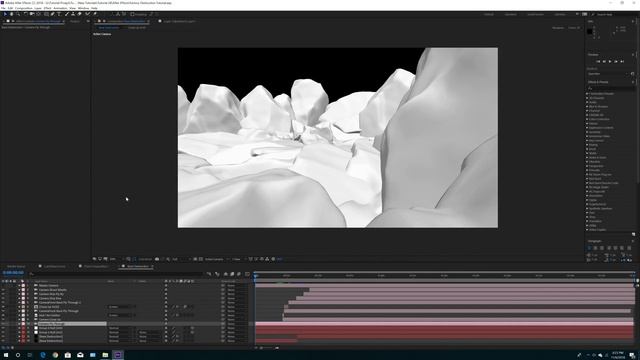Step to next frame in Preview panel
The width and height of the screenshot is (640, 360).
pos(616,61)
